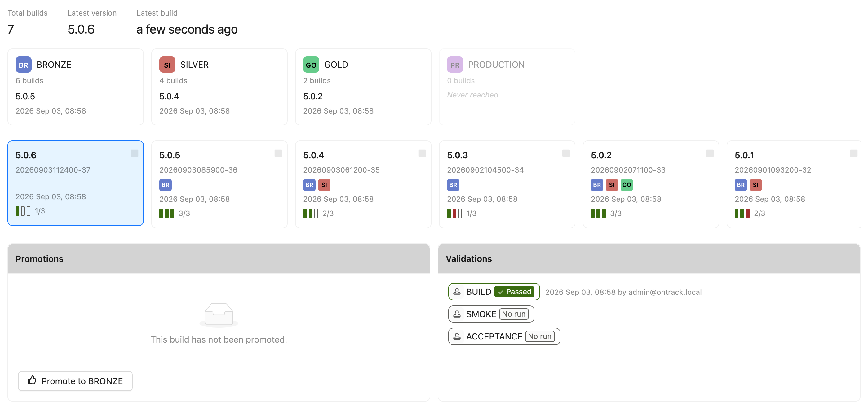Screen dimensions: 868x409
Task: Tick the checkbox on build 5.0.1
Action: (854, 153)
